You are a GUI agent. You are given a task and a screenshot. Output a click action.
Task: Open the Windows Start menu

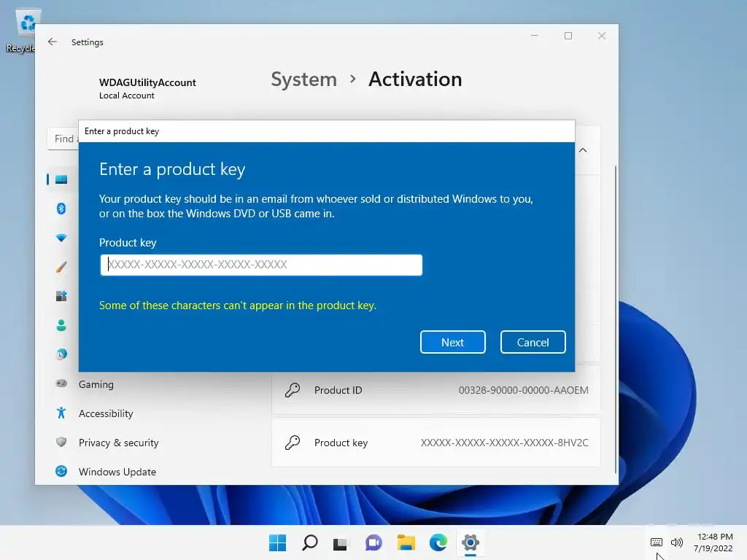tap(277, 542)
